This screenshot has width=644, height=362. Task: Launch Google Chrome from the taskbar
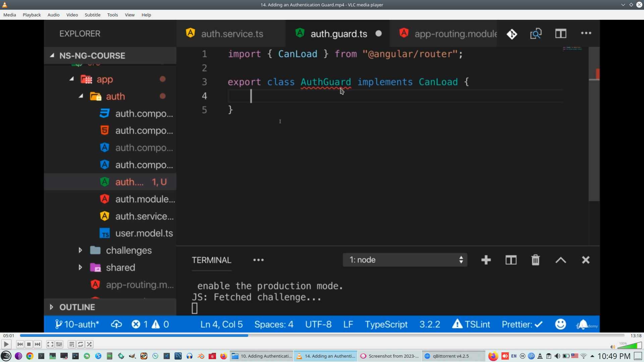click(30, 356)
